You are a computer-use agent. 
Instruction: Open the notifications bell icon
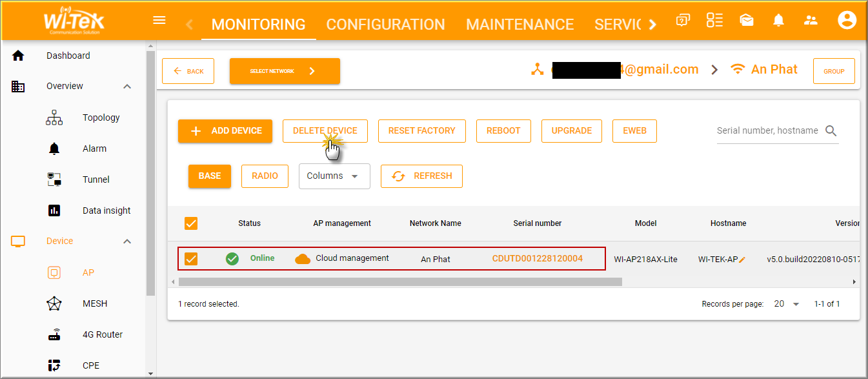778,21
